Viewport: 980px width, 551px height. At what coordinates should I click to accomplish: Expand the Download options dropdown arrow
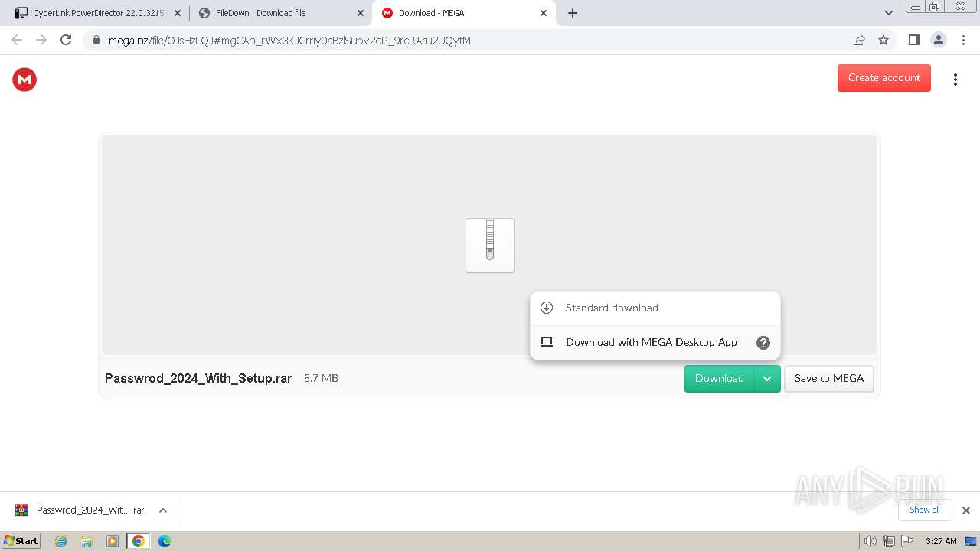pyautogui.click(x=767, y=378)
